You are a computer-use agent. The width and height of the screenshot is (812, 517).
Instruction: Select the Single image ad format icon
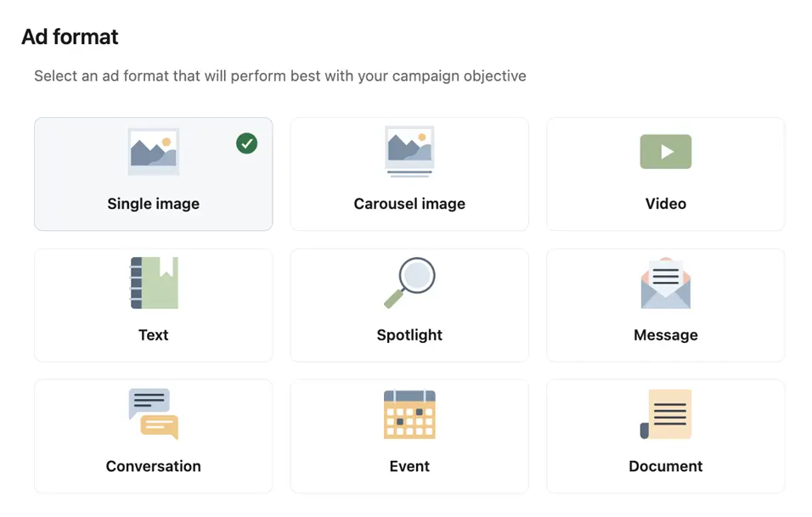(x=153, y=151)
